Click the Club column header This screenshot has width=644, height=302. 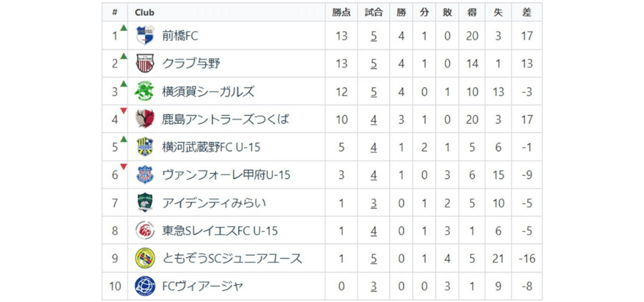(x=144, y=12)
